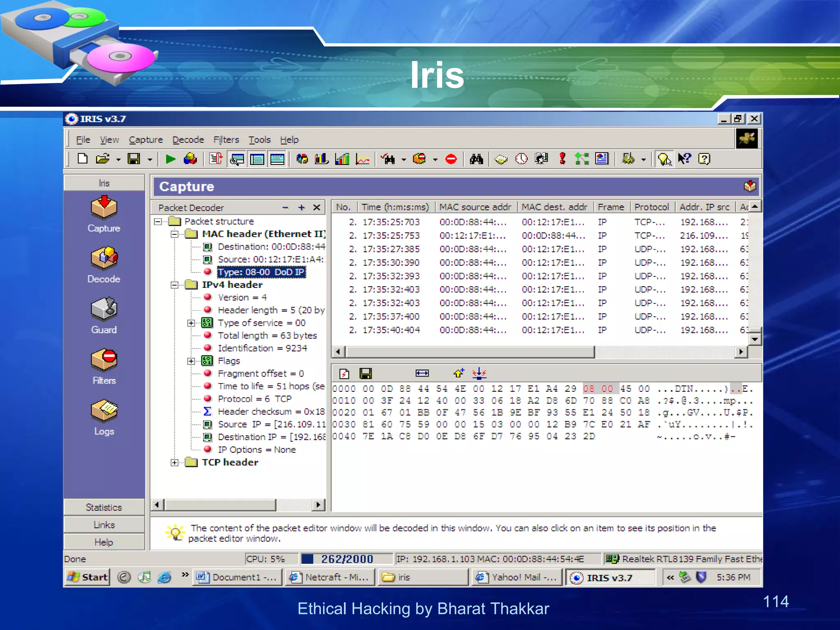The height and width of the screenshot is (630, 840).
Task: Click the clock schedule toolbar icon
Action: (521, 159)
